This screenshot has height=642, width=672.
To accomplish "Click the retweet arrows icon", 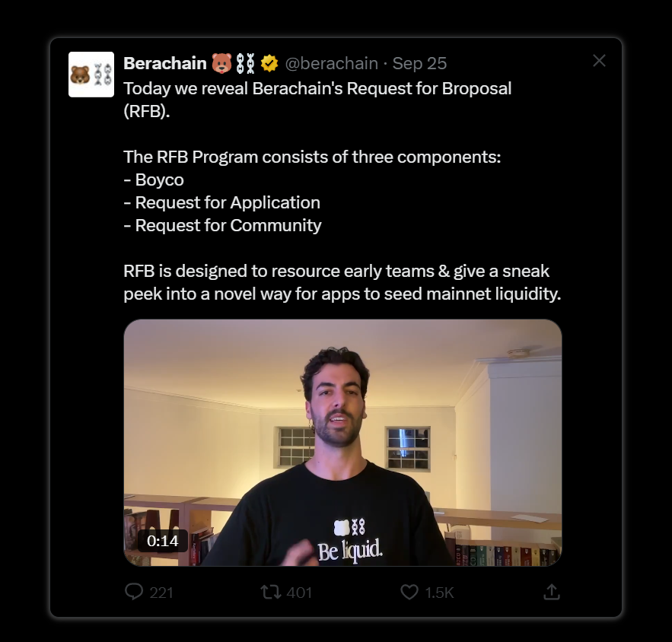I will tap(271, 593).
